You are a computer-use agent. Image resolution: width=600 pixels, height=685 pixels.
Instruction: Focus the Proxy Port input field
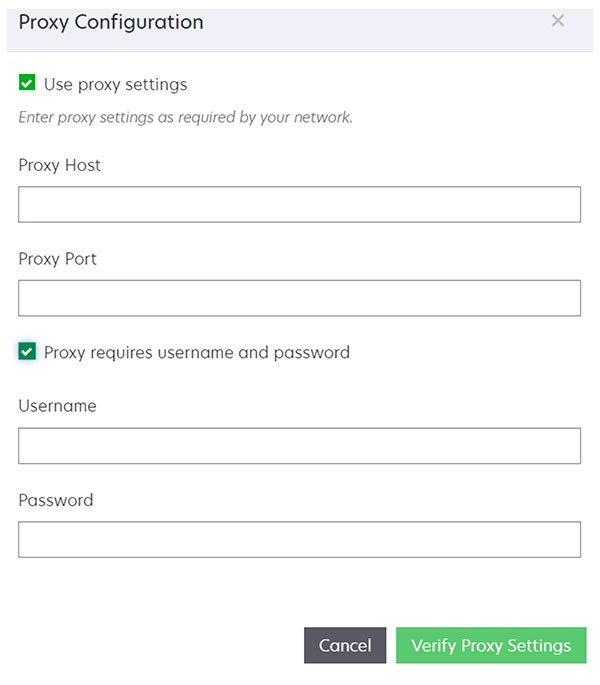[x=299, y=298]
